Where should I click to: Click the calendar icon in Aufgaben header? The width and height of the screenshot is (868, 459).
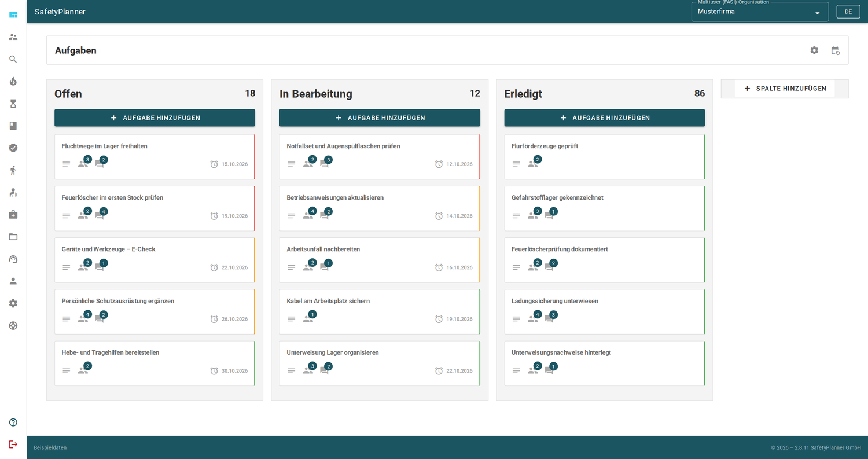click(x=835, y=50)
